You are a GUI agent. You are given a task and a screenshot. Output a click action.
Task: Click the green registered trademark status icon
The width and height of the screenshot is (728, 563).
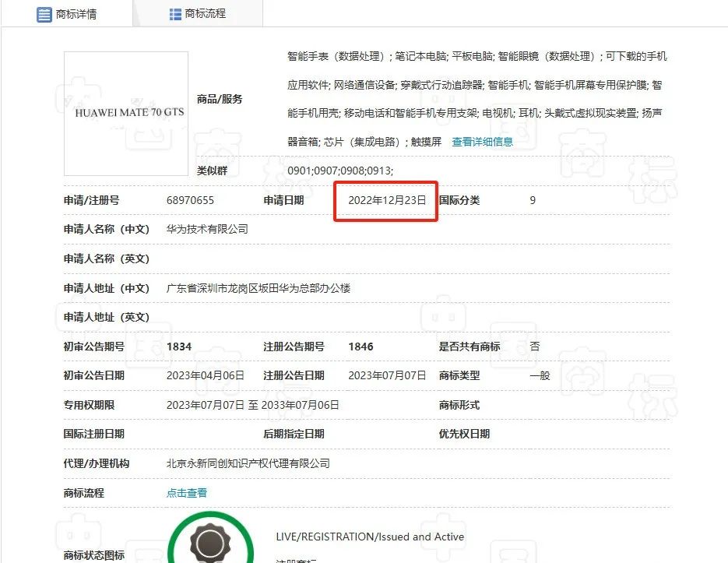coord(210,539)
